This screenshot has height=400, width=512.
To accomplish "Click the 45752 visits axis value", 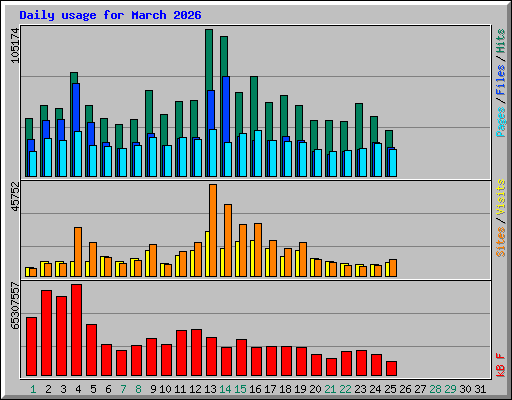I will coord(15,197).
